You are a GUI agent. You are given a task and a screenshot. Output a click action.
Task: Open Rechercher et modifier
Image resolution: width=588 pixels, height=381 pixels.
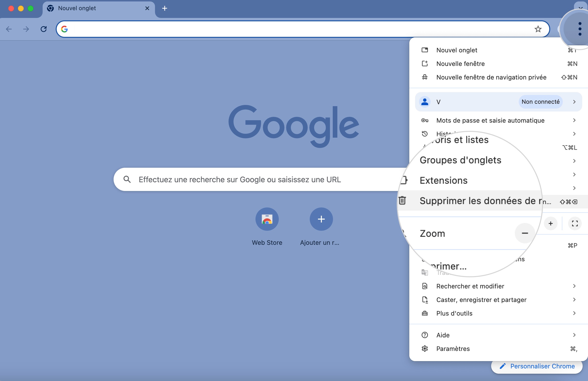[x=499, y=286]
